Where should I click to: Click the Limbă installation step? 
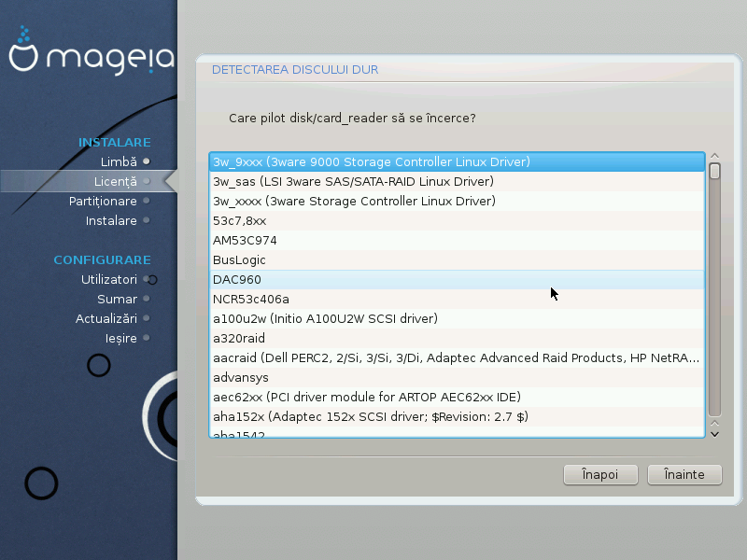coord(119,161)
